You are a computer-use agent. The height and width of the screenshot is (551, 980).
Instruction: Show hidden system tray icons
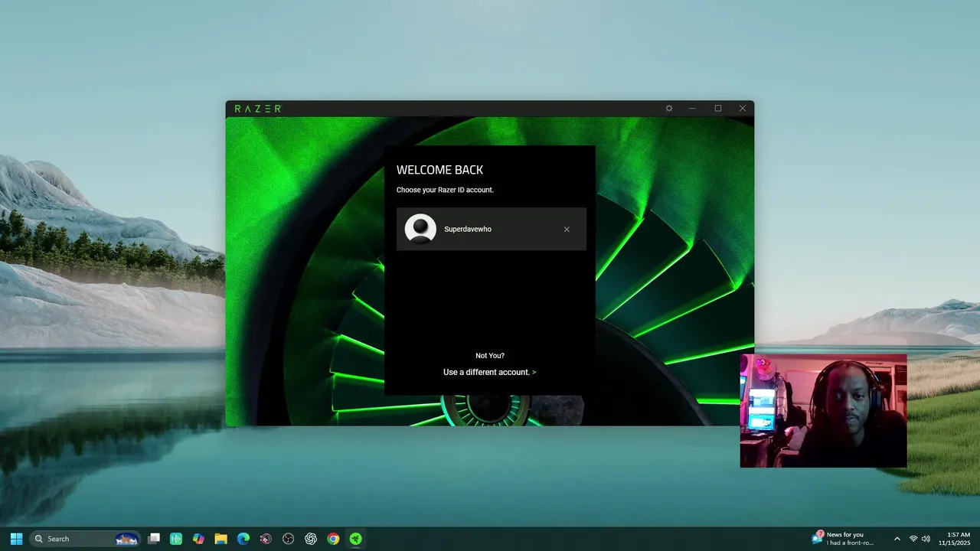coord(897,539)
